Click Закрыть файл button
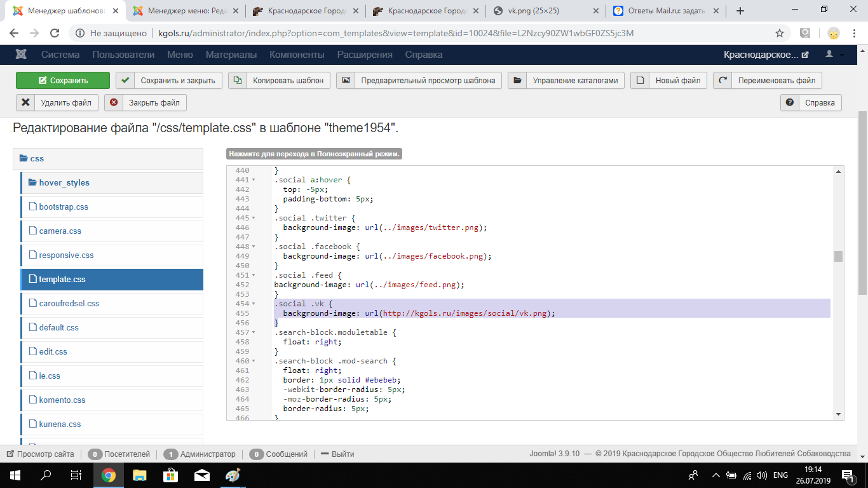 (146, 102)
